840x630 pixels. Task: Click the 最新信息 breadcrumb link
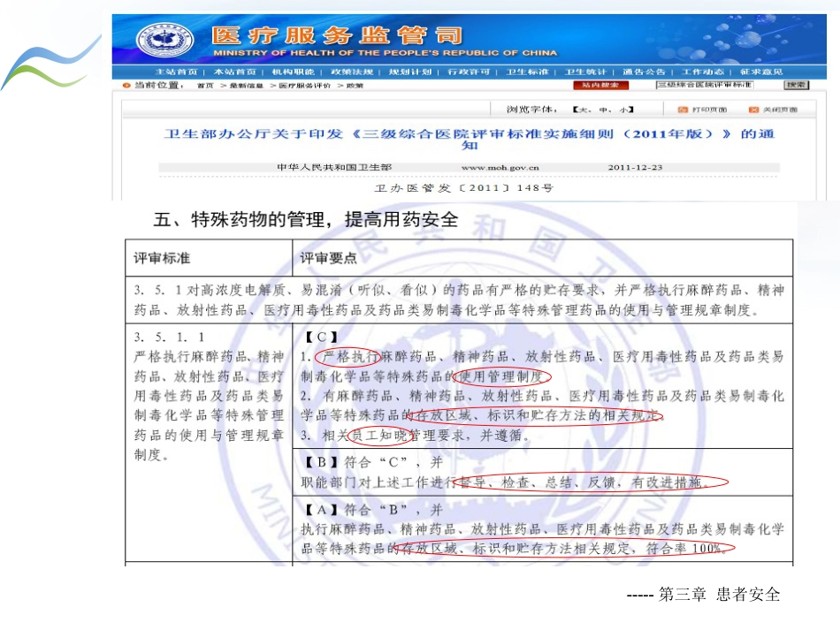coord(247,86)
